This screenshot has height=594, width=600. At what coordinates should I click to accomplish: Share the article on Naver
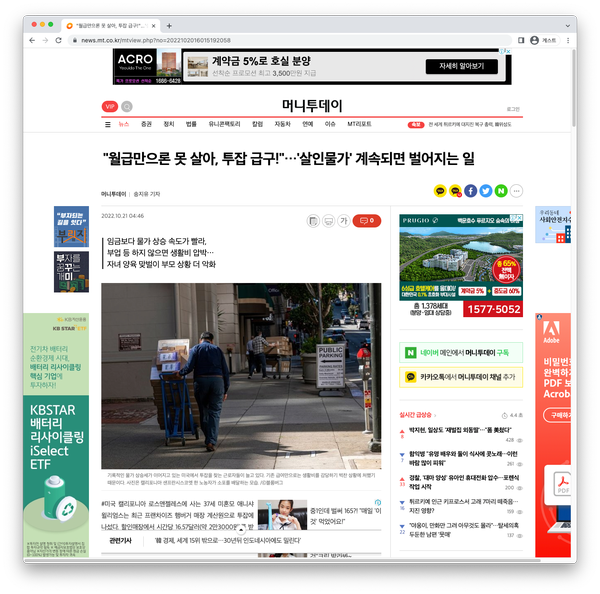tap(501, 191)
